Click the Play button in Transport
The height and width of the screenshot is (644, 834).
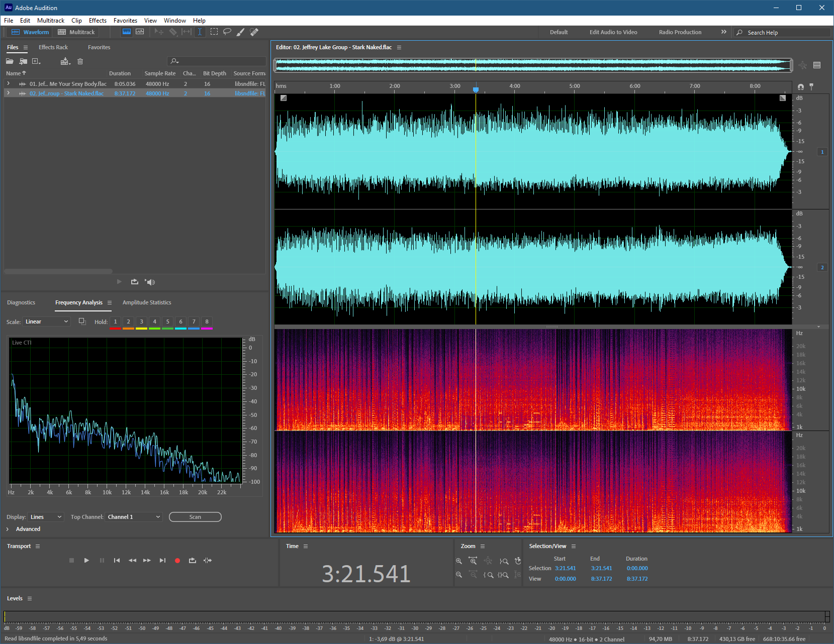tap(86, 560)
